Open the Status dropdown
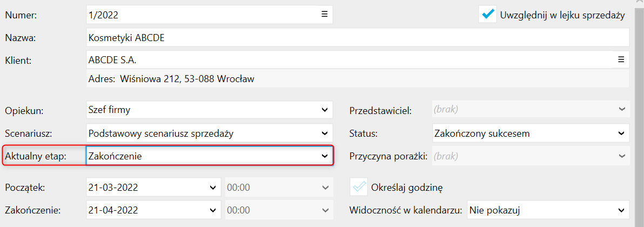Screen dimensions: 644x227 coord(621,133)
